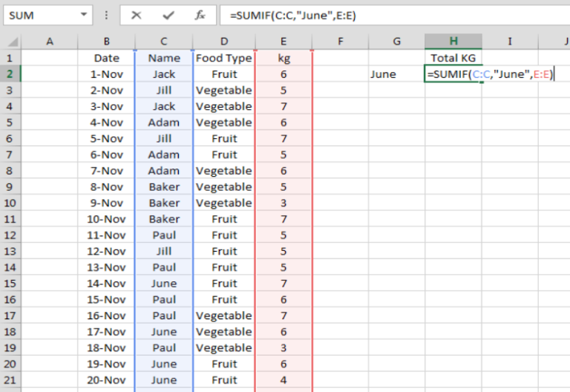
Task: Click the 14-Nov date cell
Action: click(106, 284)
